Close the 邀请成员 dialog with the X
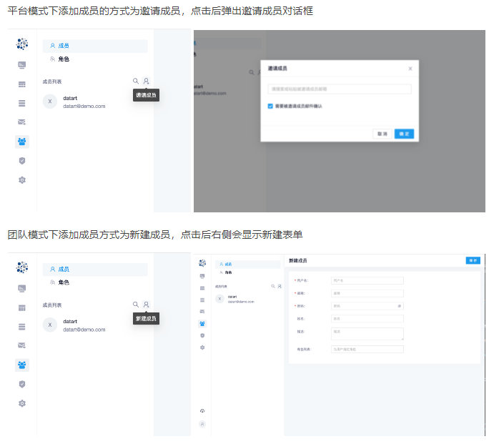 410,69
